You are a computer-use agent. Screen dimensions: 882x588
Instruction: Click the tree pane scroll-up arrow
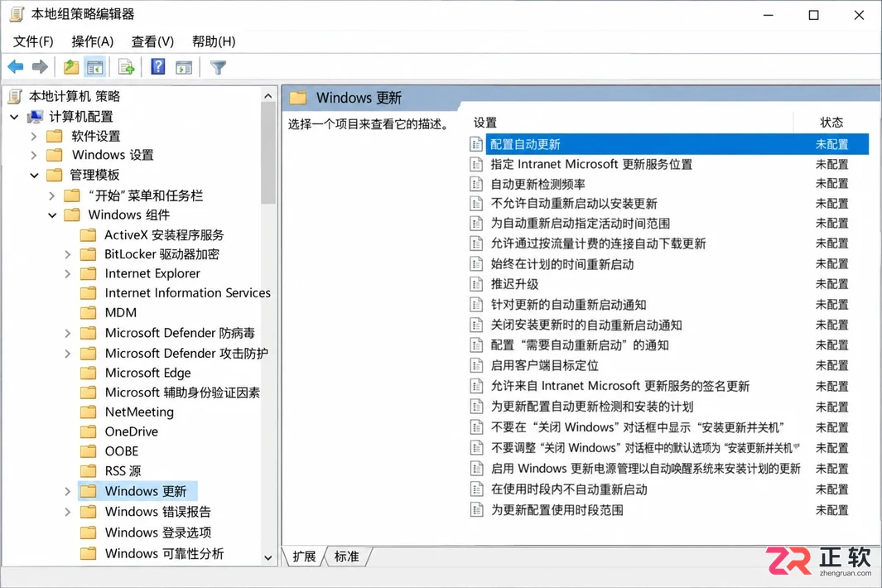(268, 96)
